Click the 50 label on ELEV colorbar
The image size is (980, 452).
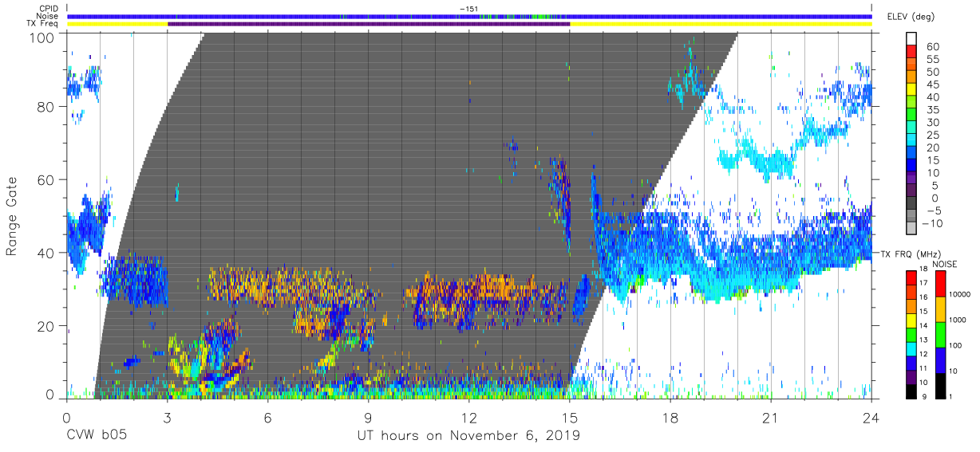pyautogui.click(x=933, y=72)
